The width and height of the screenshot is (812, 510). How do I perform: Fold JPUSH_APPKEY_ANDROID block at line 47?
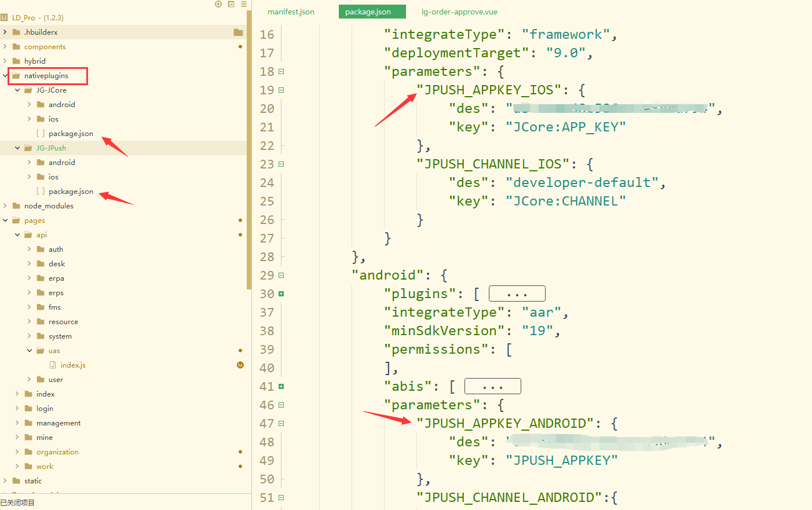(281, 423)
